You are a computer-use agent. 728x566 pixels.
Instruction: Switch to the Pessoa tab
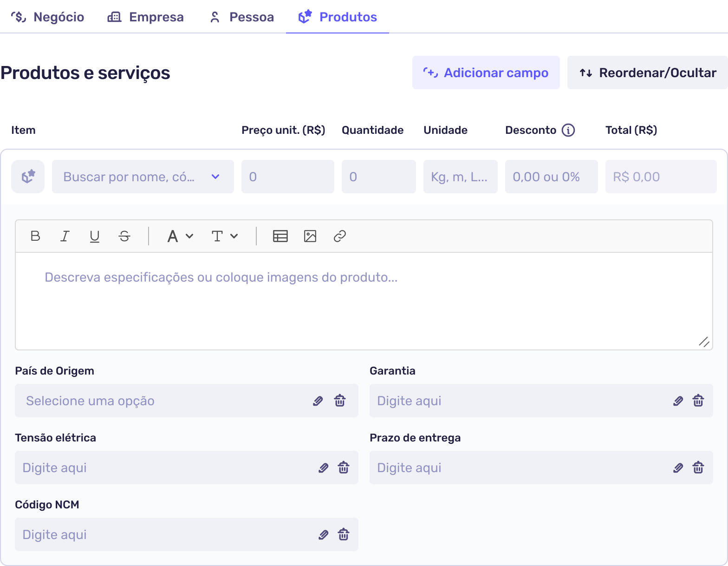point(242,17)
